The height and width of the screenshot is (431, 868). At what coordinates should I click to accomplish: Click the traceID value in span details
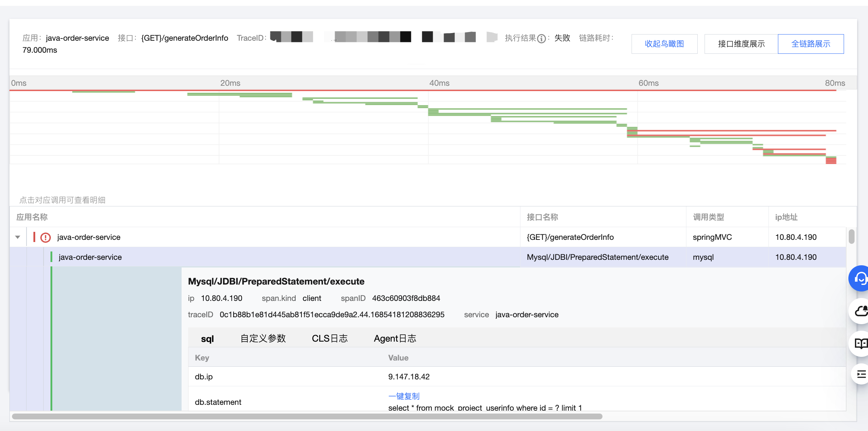332,315
